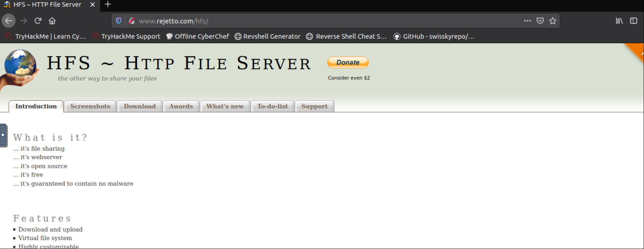Bookmark this page with the star icon
The image size is (644, 249).
pyautogui.click(x=553, y=21)
